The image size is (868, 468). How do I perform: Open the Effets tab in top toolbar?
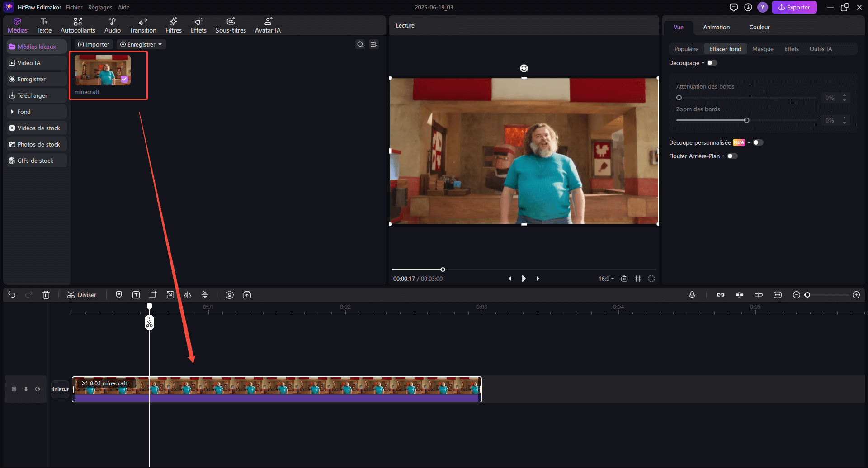tap(198, 25)
